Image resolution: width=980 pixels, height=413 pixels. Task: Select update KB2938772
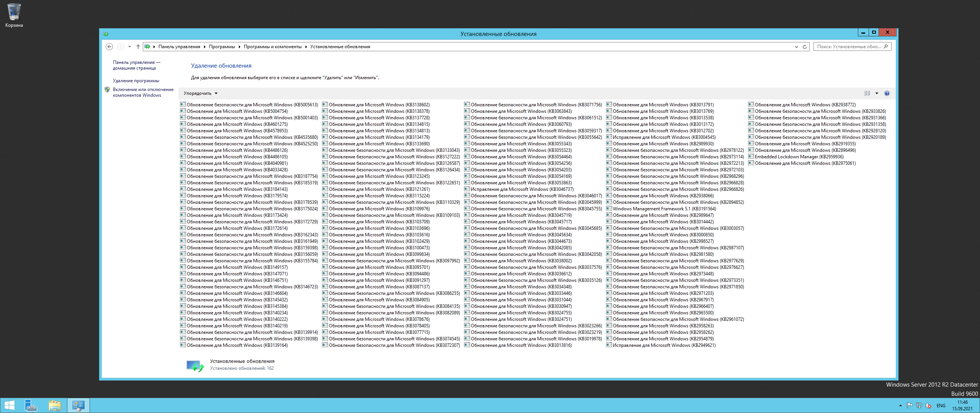pos(802,105)
